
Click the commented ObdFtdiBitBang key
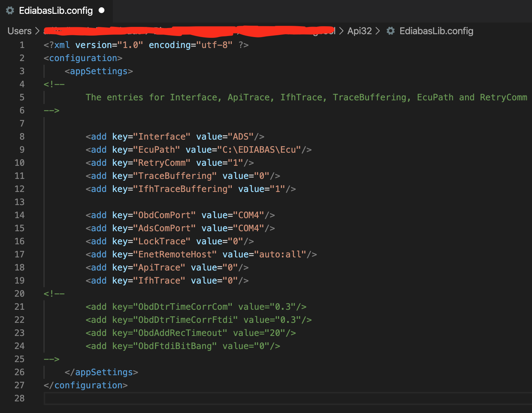pyautogui.click(x=177, y=346)
